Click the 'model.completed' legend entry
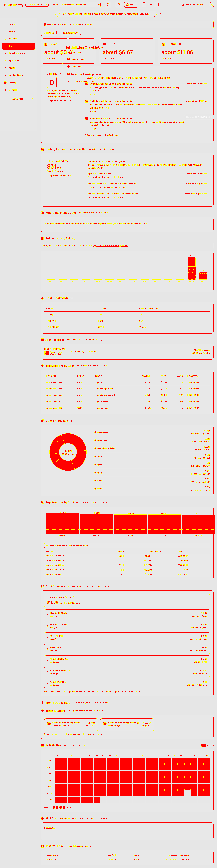 click(x=105, y=448)
